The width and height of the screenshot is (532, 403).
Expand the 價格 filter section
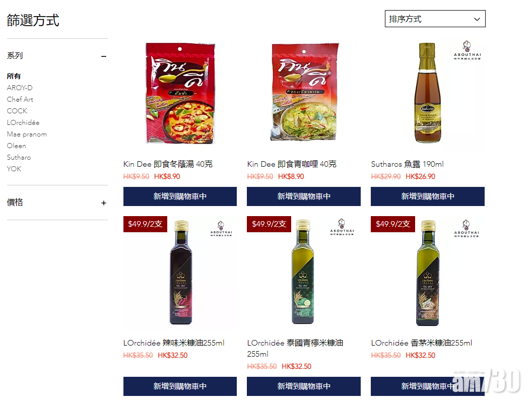[x=104, y=203]
